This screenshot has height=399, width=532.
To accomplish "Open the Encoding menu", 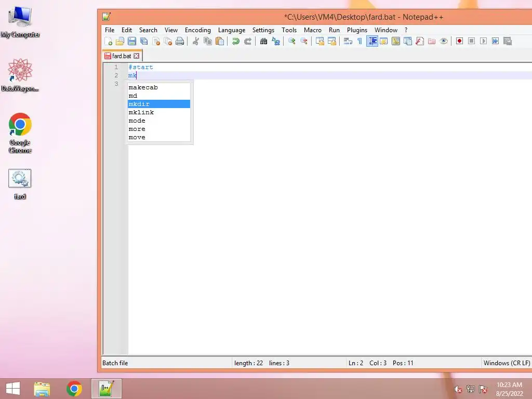I will click(x=198, y=30).
